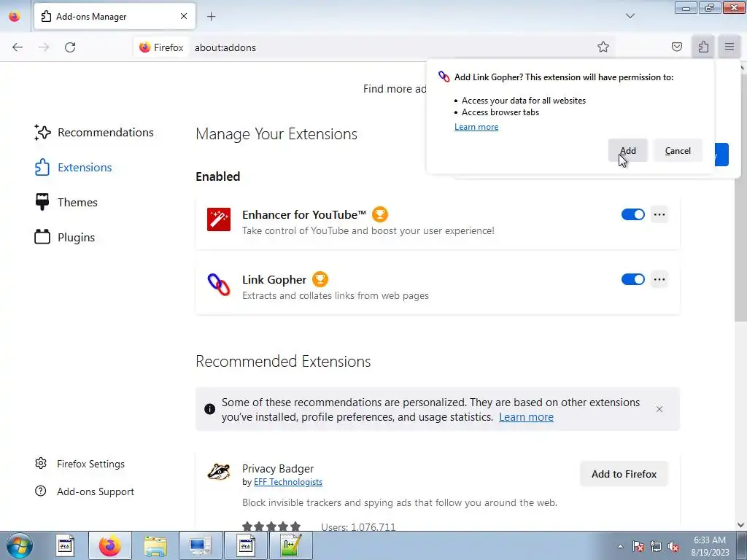Click the info icon in recommendations notice
This screenshot has height=560, width=747.
click(209, 409)
